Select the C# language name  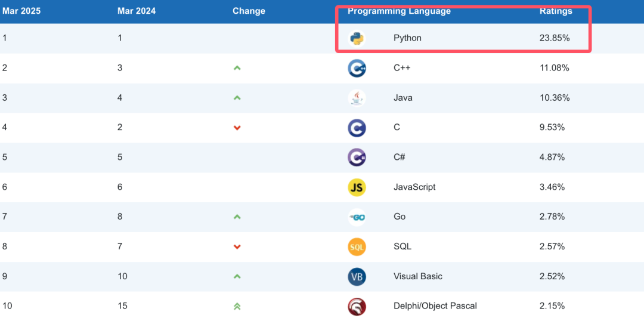coord(399,157)
